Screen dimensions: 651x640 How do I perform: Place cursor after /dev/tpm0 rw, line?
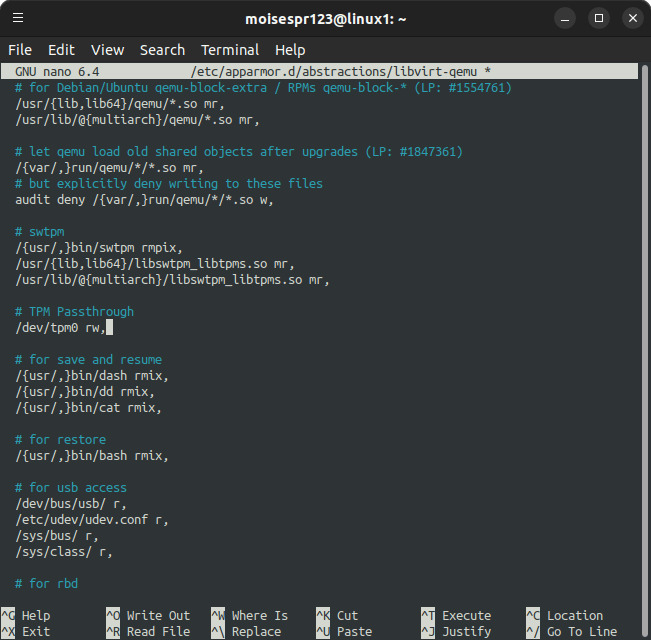point(108,328)
